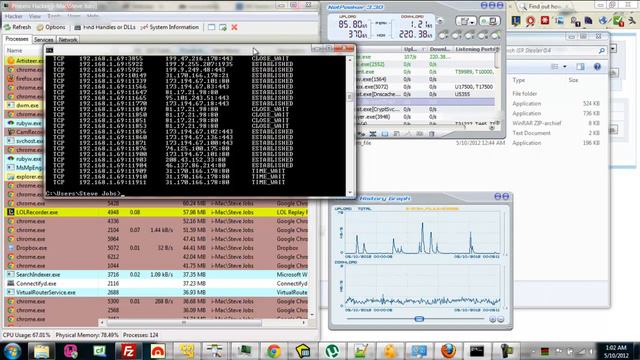Click the command prompt title bar icon

[x=49, y=50]
